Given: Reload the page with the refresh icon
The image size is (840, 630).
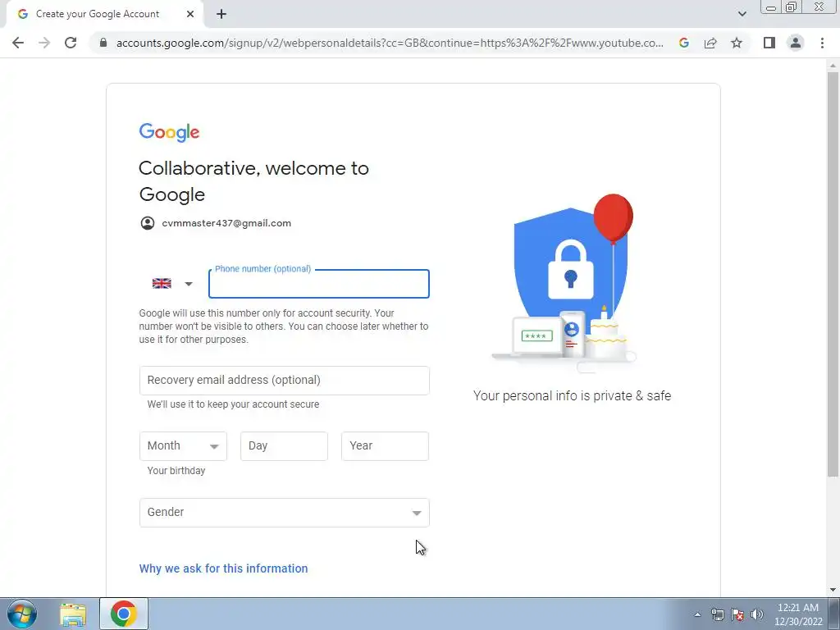Looking at the screenshot, I should pos(71,43).
